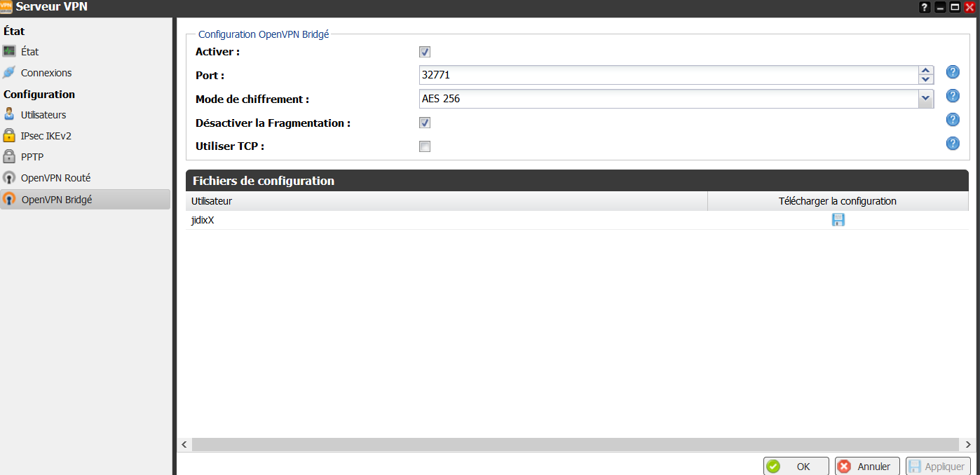This screenshot has height=475, width=980.
Task: Click the Serveur VPN app icon
Action: point(6,7)
